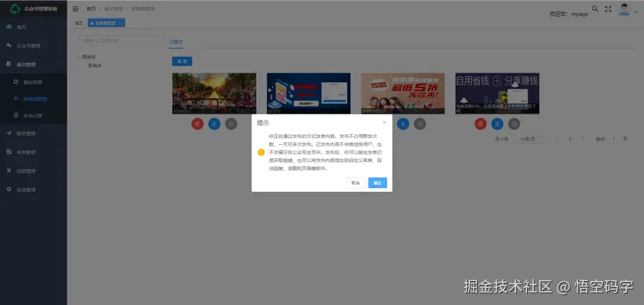Viewport: 644px width, 305px height.
Task: Collapse the 素材管理 sidebar menu
Action: point(33,64)
